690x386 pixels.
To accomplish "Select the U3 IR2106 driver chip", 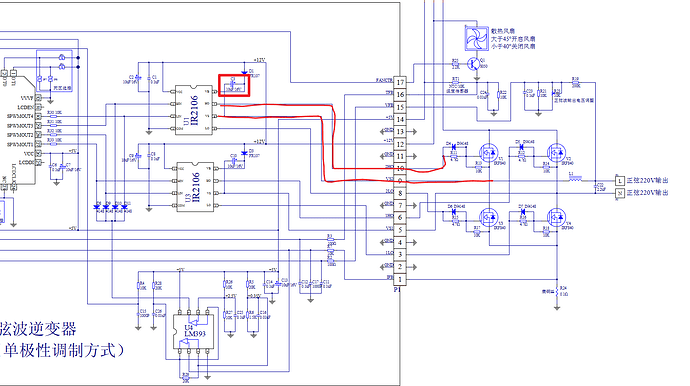I will [x=195, y=187].
